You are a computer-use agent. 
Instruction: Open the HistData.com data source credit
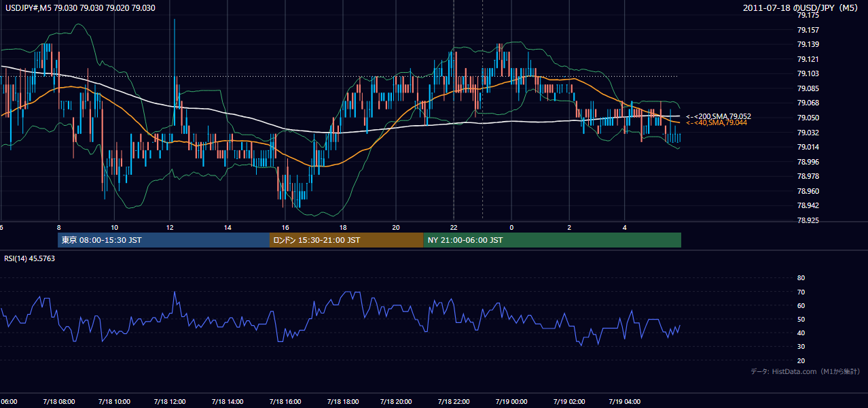[x=806, y=371]
